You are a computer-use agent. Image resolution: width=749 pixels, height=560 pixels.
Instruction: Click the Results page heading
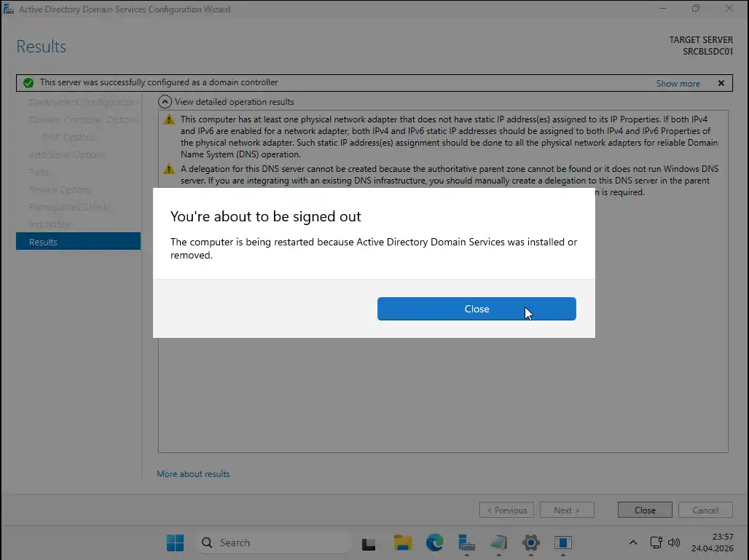coord(41,47)
